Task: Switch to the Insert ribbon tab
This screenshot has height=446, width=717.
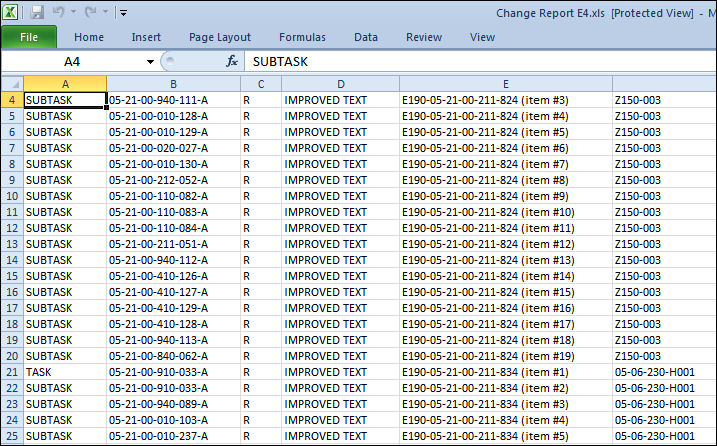Action: point(146,37)
